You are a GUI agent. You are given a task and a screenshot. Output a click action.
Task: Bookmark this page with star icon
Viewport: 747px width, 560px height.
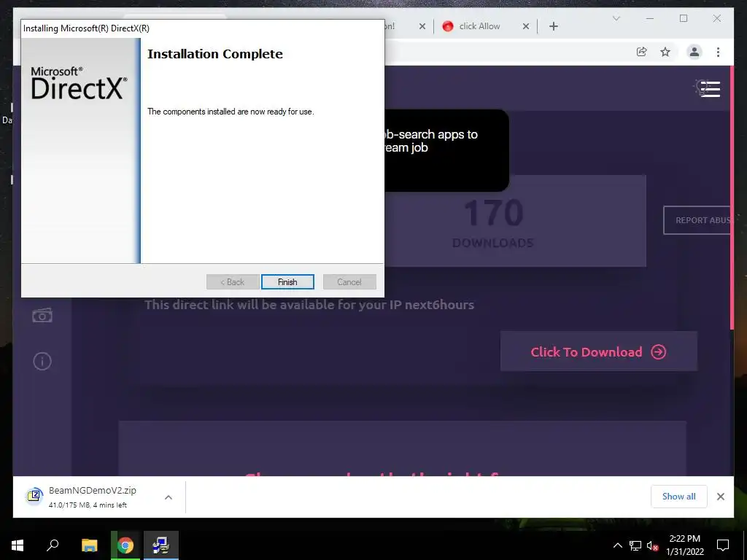coord(665,52)
